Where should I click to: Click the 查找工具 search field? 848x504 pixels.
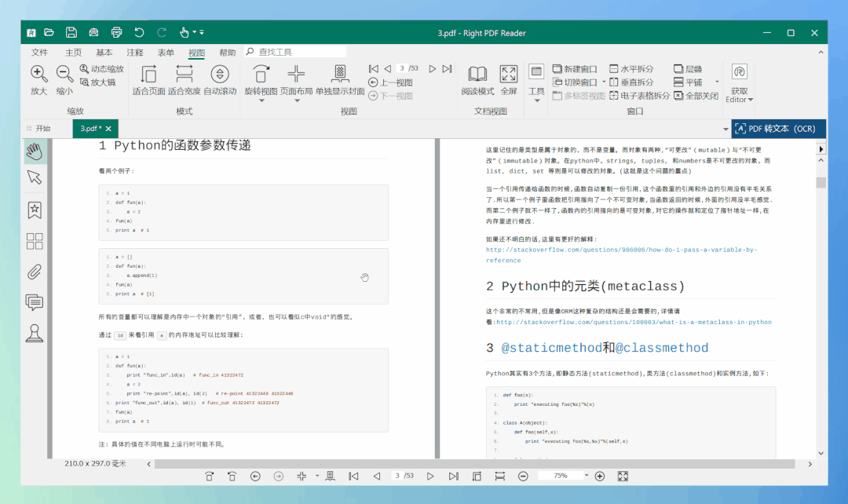(295, 52)
